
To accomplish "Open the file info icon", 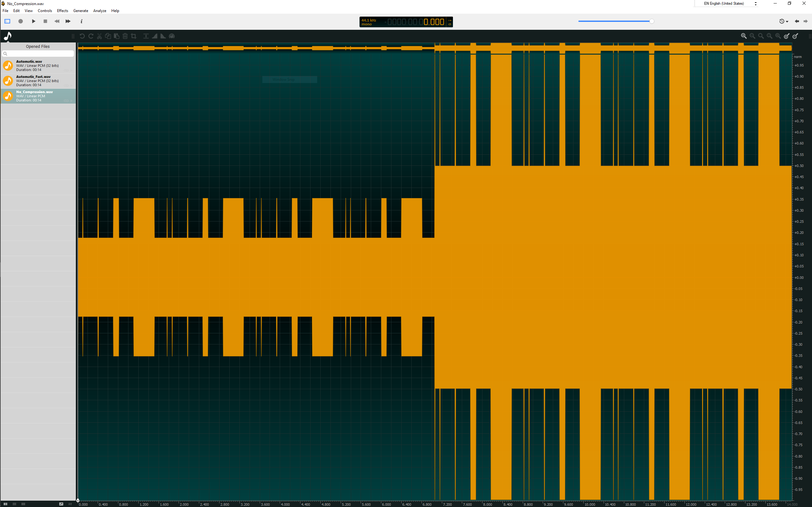I will [81, 21].
